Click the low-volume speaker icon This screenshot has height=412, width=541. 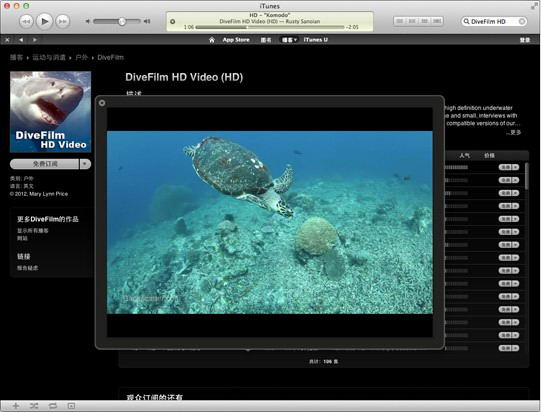[88, 21]
